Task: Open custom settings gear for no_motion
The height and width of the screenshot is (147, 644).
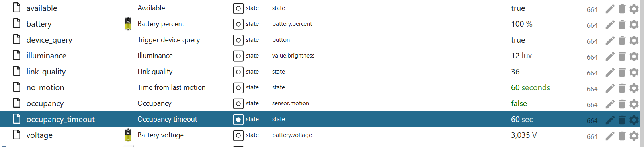Action: pyautogui.click(x=634, y=88)
